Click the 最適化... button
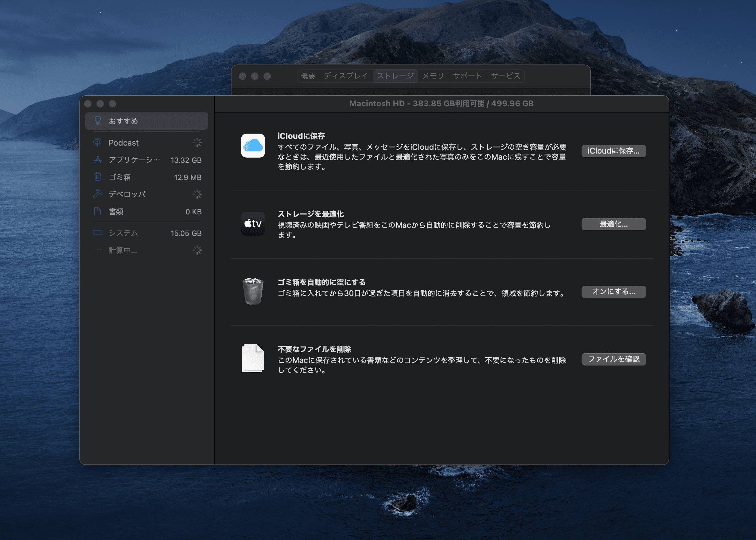The height and width of the screenshot is (540, 756). click(614, 224)
